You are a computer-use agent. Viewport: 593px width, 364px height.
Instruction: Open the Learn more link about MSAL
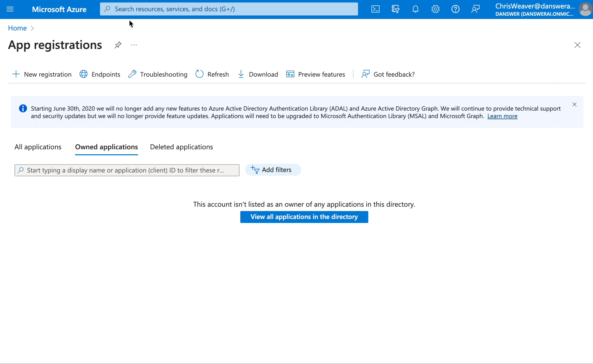502,116
